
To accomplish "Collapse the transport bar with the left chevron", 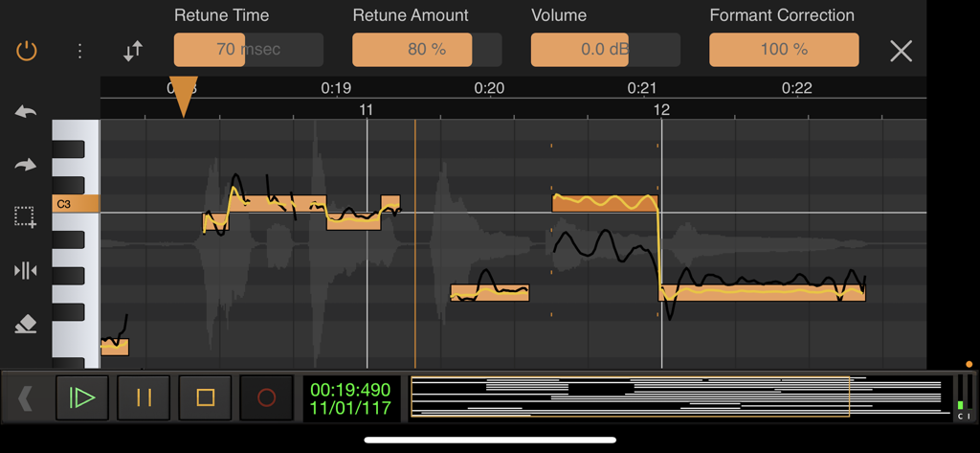I will coord(25,398).
